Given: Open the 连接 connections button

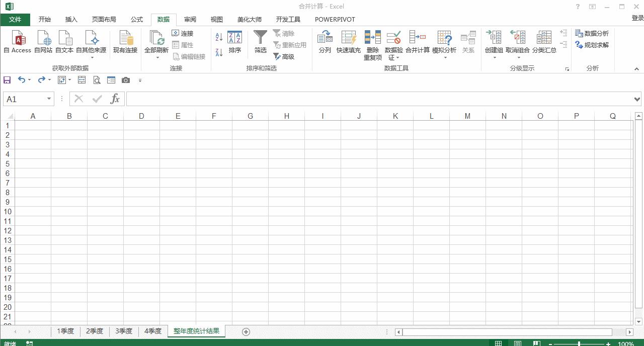Looking at the screenshot, I should click(x=183, y=33).
